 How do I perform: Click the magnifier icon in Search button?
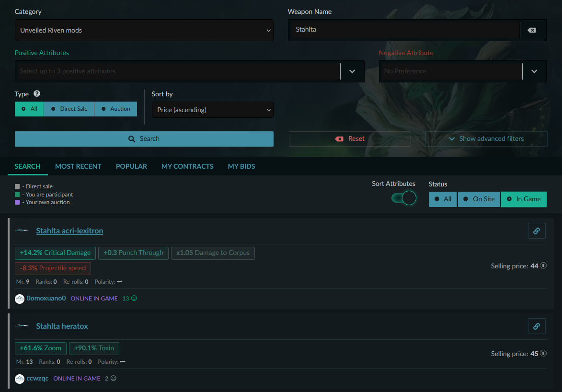pos(132,139)
